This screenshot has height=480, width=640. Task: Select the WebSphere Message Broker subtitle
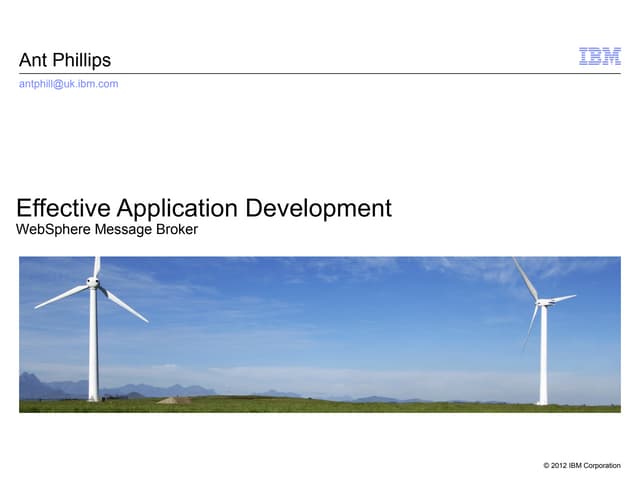coord(107,230)
